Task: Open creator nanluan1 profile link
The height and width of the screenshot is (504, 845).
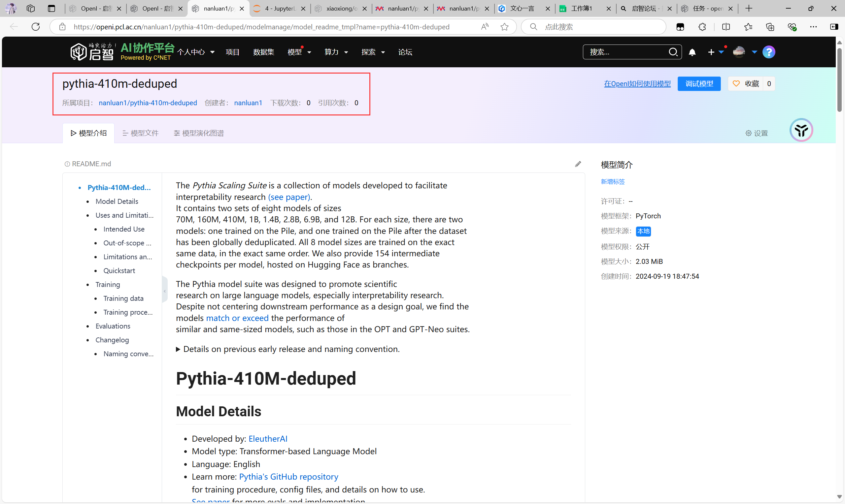Action: pyautogui.click(x=248, y=103)
